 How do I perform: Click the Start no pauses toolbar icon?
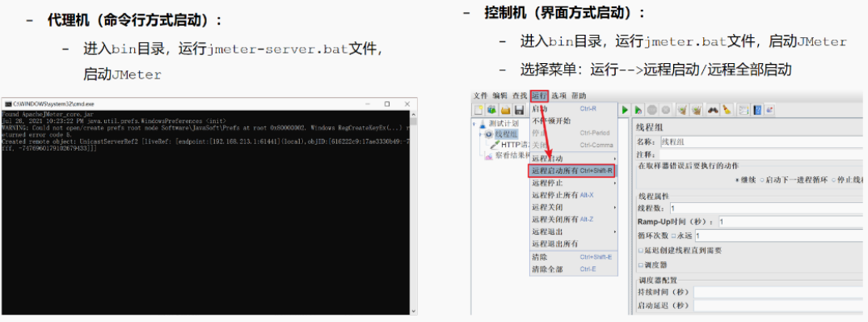point(638,110)
